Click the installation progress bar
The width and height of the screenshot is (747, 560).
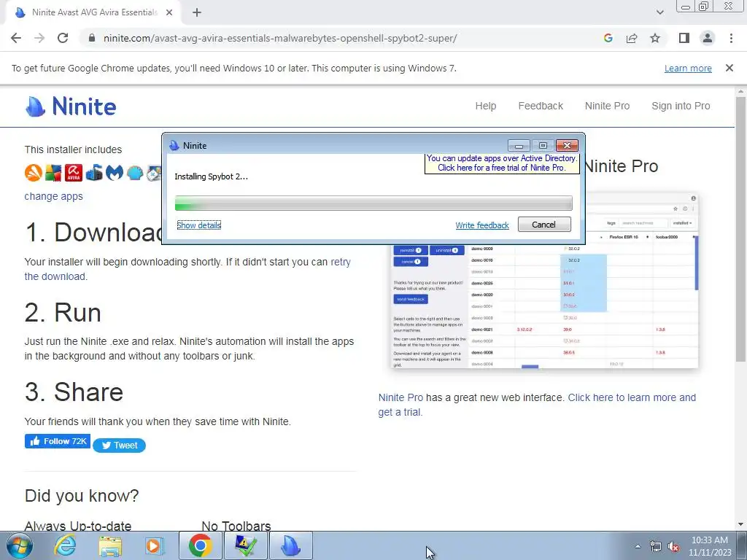[373, 203]
